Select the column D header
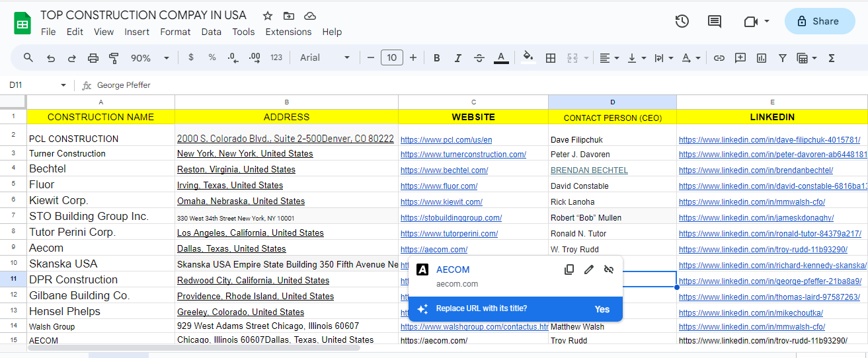 point(612,102)
